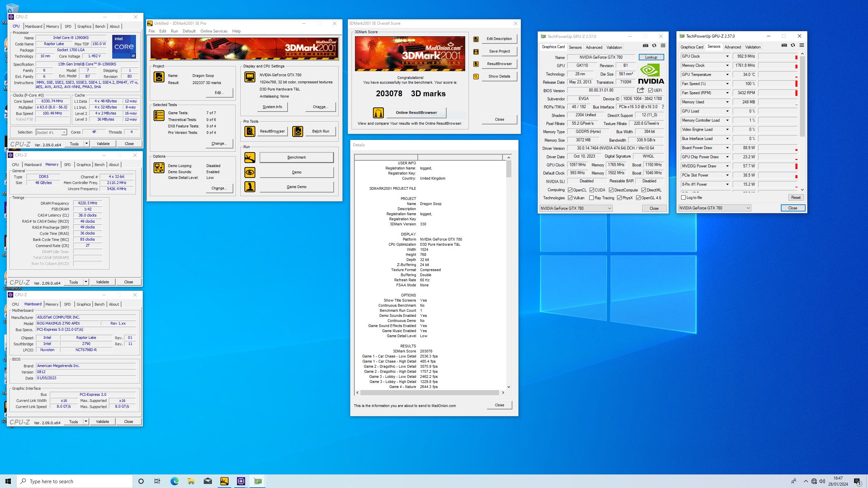Click the BIOS share/export icon in GPU-Z
The height and width of the screenshot is (488, 868).
640,90
